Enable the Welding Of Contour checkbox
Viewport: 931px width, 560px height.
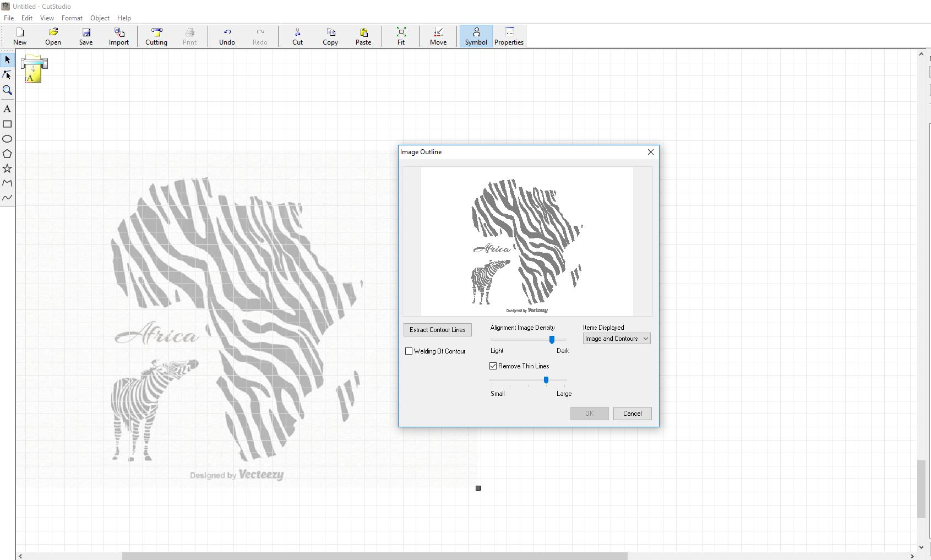click(409, 351)
